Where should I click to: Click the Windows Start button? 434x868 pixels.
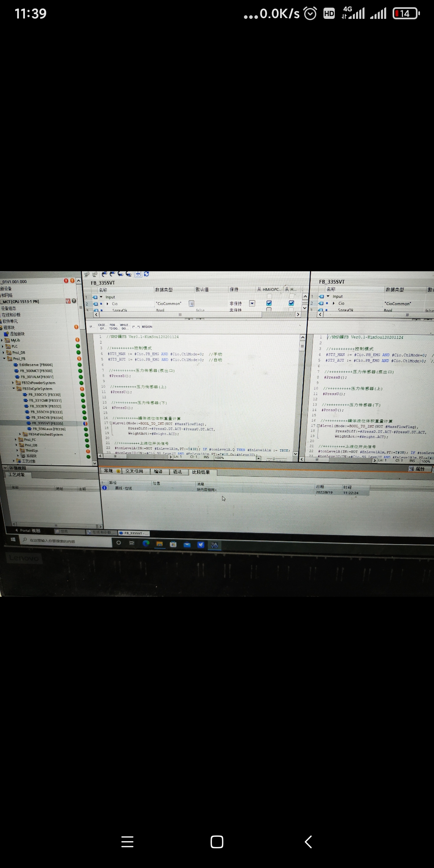(x=13, y=540)
